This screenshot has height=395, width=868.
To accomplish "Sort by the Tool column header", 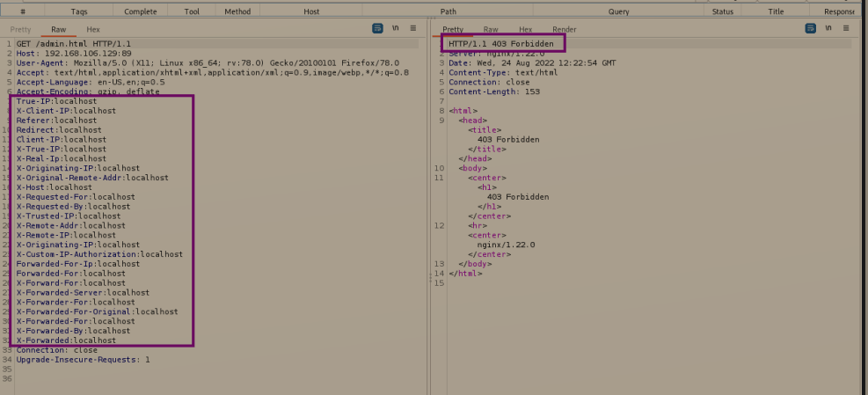I will (192, 11).
